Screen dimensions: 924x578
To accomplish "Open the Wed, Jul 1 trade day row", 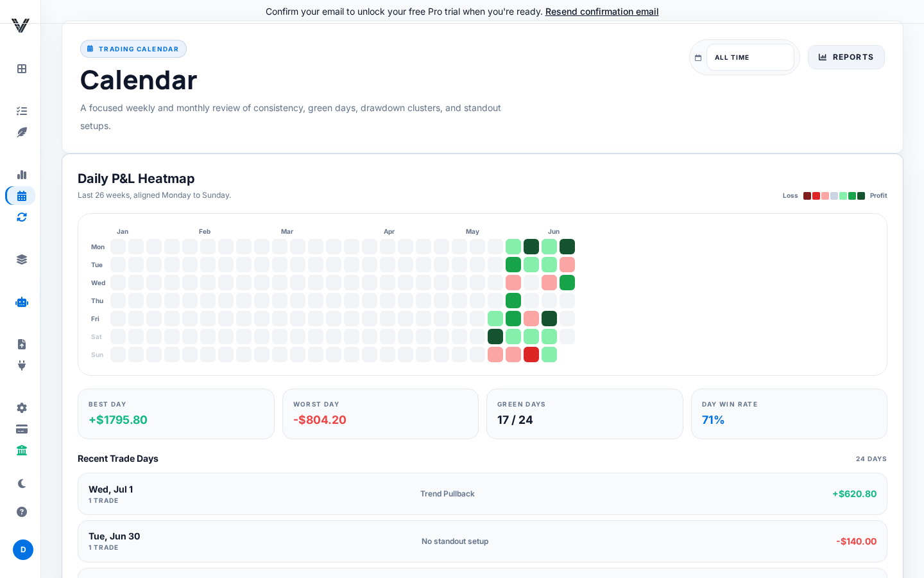I will (x=483, y=494).
